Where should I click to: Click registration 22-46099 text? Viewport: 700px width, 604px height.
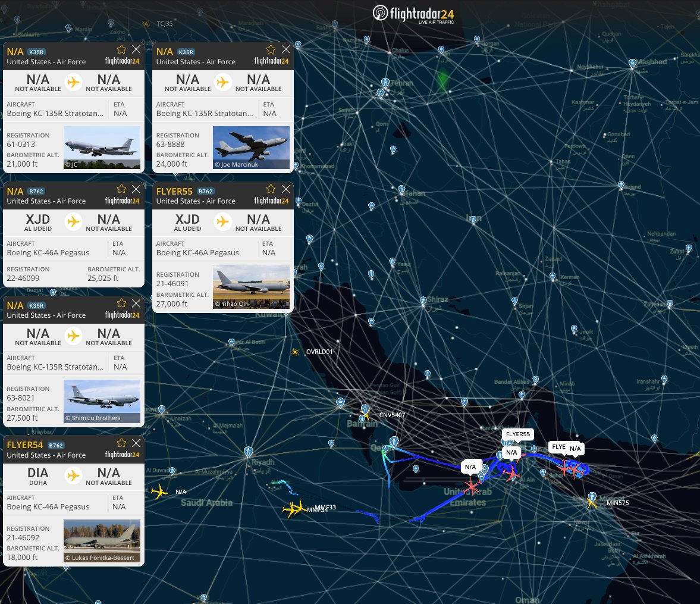point(23,278)
